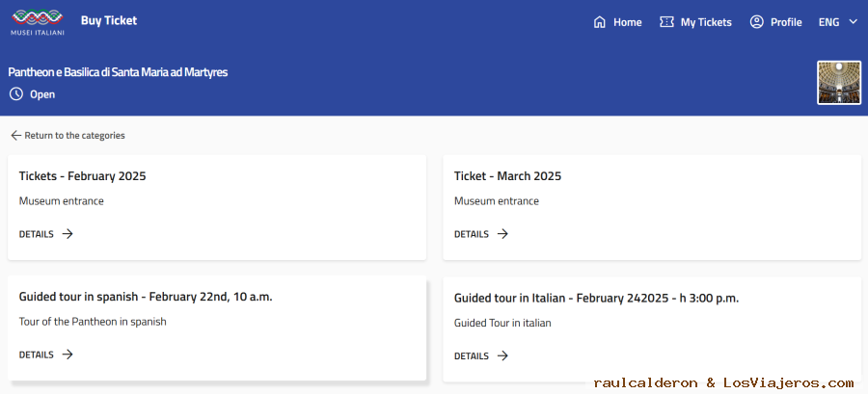
Task: Click the Musei Italiani logo
Action: [38, 22]
